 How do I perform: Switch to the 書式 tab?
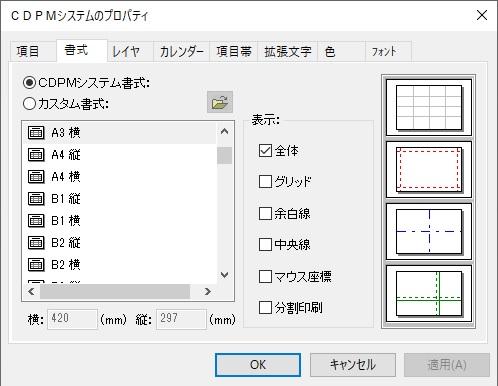click(82, 50)
